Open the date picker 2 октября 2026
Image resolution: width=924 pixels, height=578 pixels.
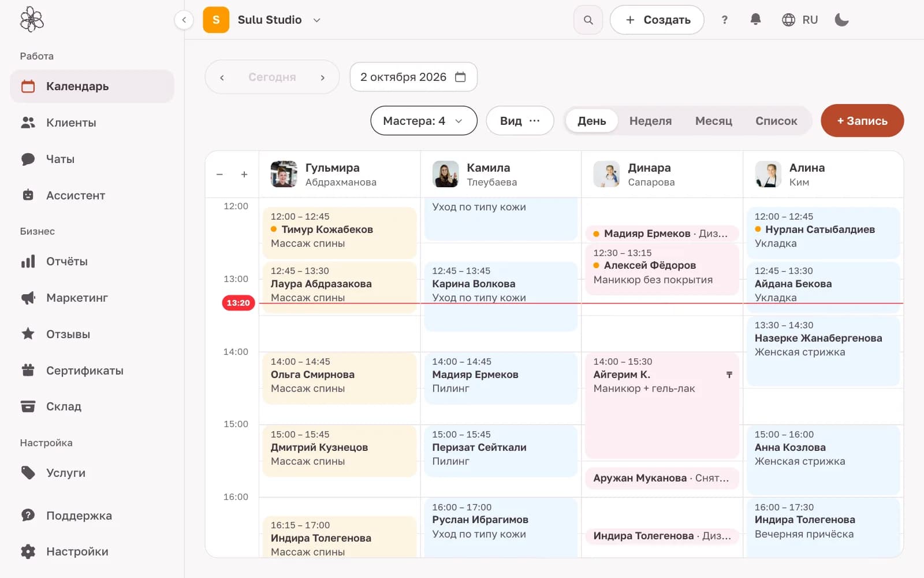[413, 77]
